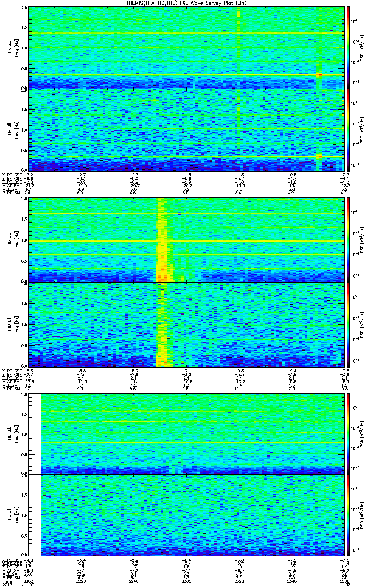The width and height of the screenshot is (368, 588).
Task: Click the hhmm row label
Action: pyautogui.click(x=8, y=581)
